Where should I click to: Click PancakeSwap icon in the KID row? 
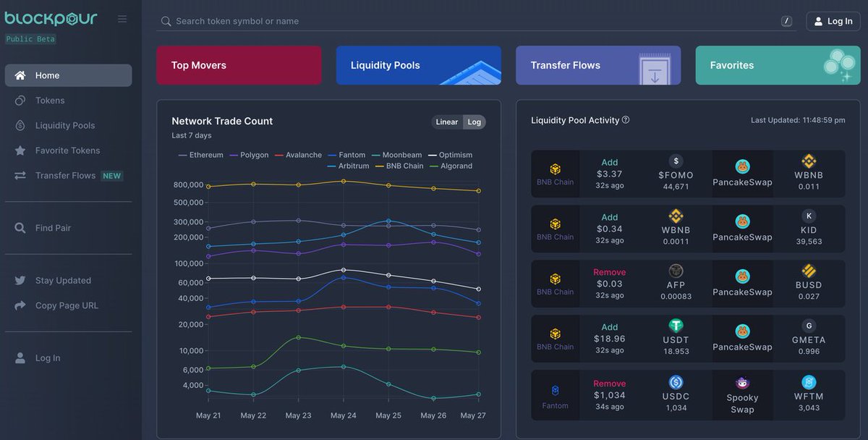click(x=742, y=221)
